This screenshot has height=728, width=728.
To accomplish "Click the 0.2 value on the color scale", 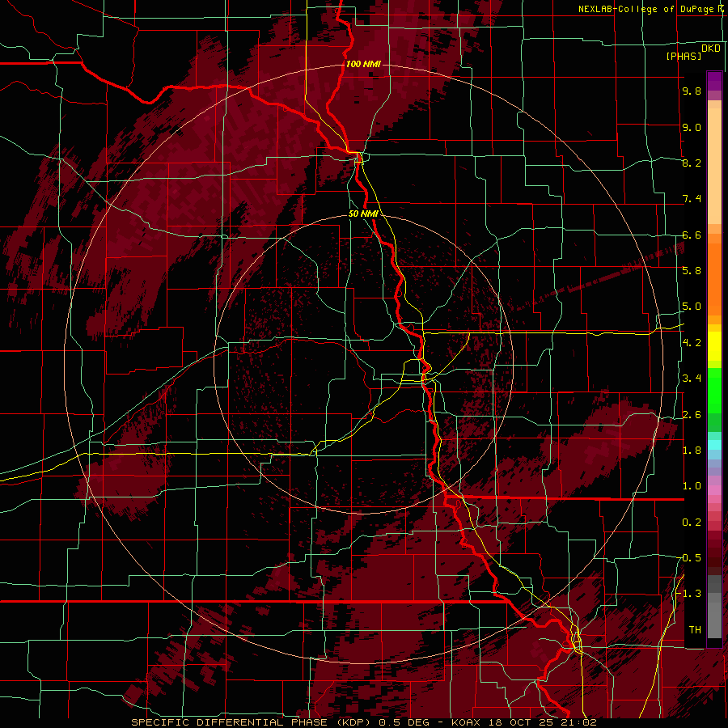I will click(692, 522).
